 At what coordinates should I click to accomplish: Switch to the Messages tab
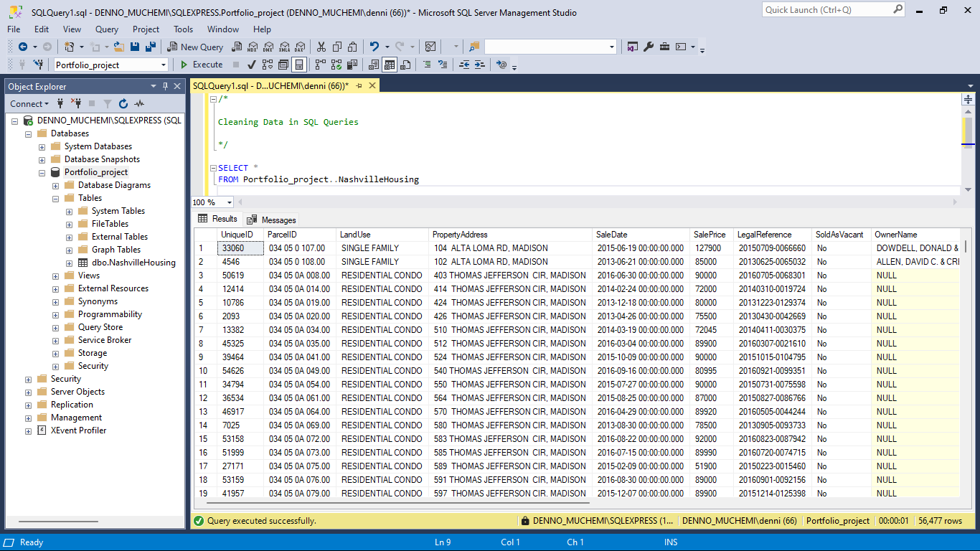pos(271,220)
